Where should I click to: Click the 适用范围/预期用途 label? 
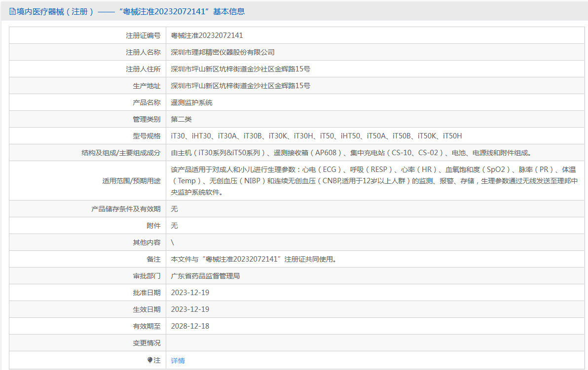(131, 181)
